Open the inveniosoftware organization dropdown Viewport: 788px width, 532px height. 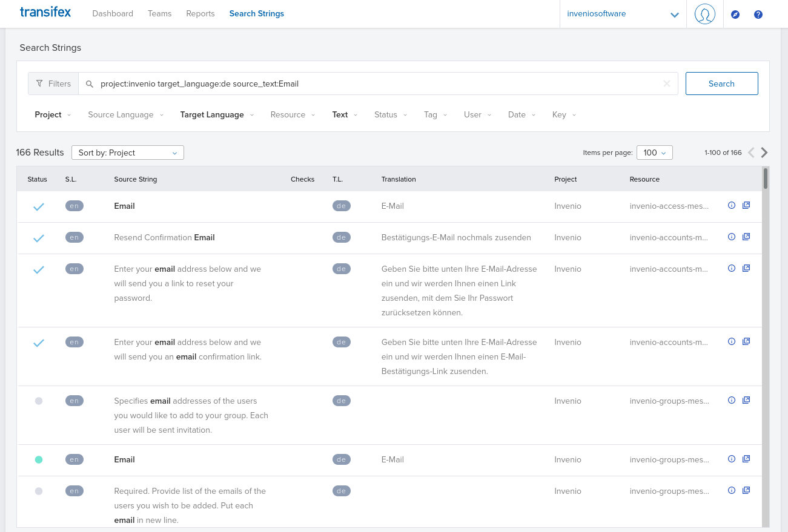pyautogui.click(x=623, y=14)
